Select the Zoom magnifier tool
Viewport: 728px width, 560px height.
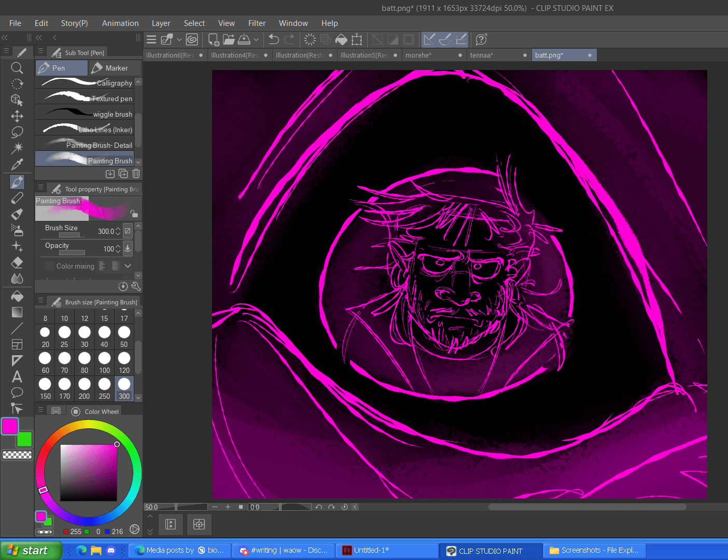tap(17, 68)
